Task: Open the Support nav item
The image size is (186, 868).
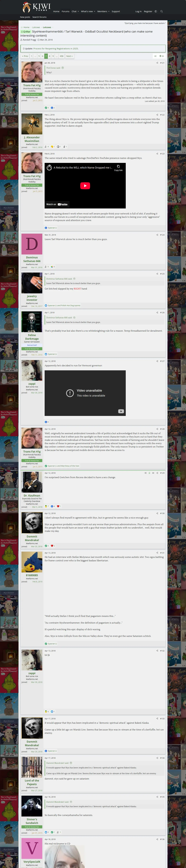Action: [x=116, y=11]
